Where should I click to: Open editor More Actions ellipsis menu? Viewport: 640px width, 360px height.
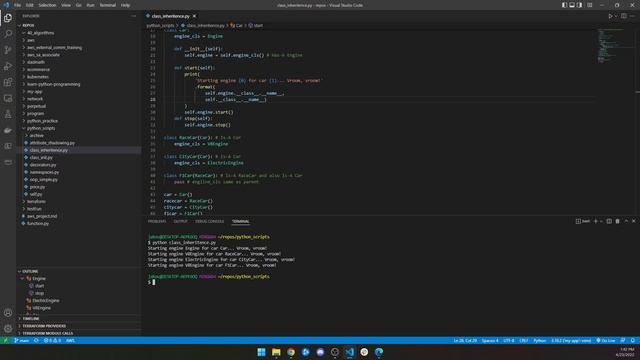pyautogui.click(x=632, y=16)
